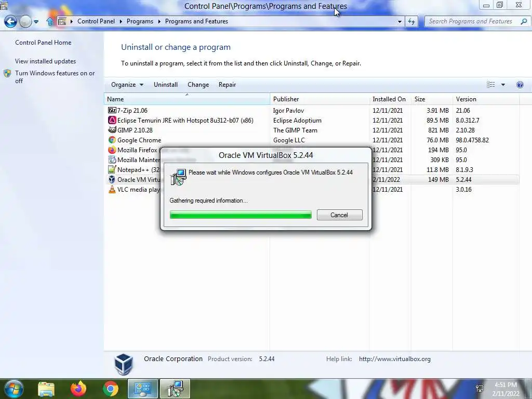Click the blue Help icon
This screenshot has width=532, height=399.
520,85
